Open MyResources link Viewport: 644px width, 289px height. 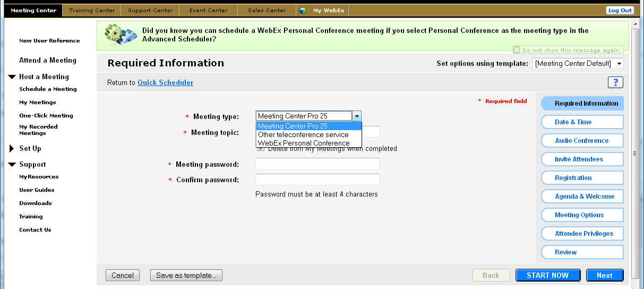[39, 177]
